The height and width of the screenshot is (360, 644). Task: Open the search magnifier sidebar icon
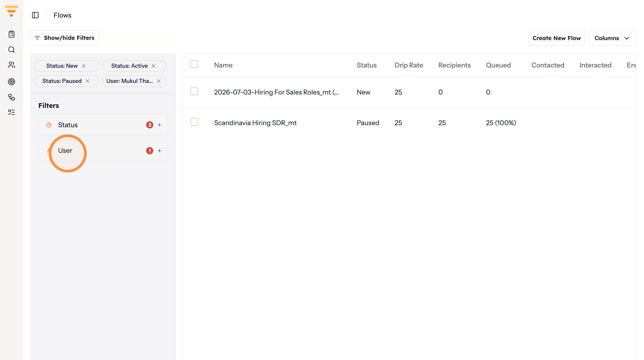[x=12, y=50]
